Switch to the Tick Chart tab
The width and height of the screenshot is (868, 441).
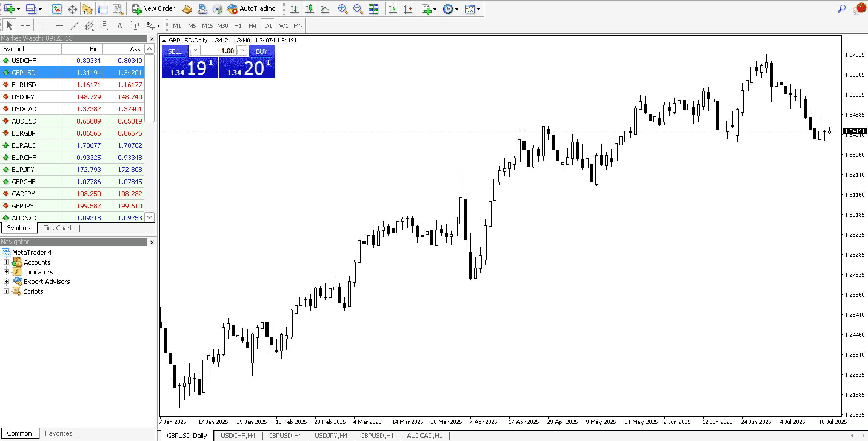click(x=58, y=228)
